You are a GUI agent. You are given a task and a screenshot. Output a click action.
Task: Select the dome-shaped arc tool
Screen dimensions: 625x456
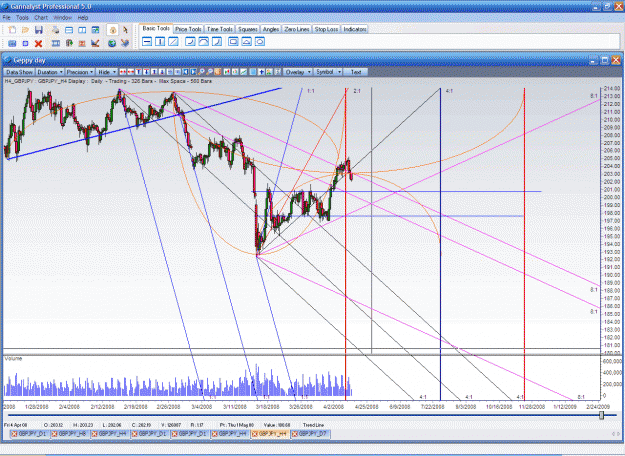pos(203,41)
